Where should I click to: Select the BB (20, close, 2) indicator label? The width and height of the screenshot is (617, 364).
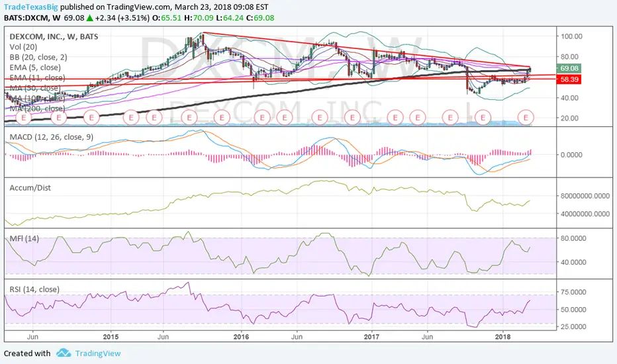tap(38, 57)
